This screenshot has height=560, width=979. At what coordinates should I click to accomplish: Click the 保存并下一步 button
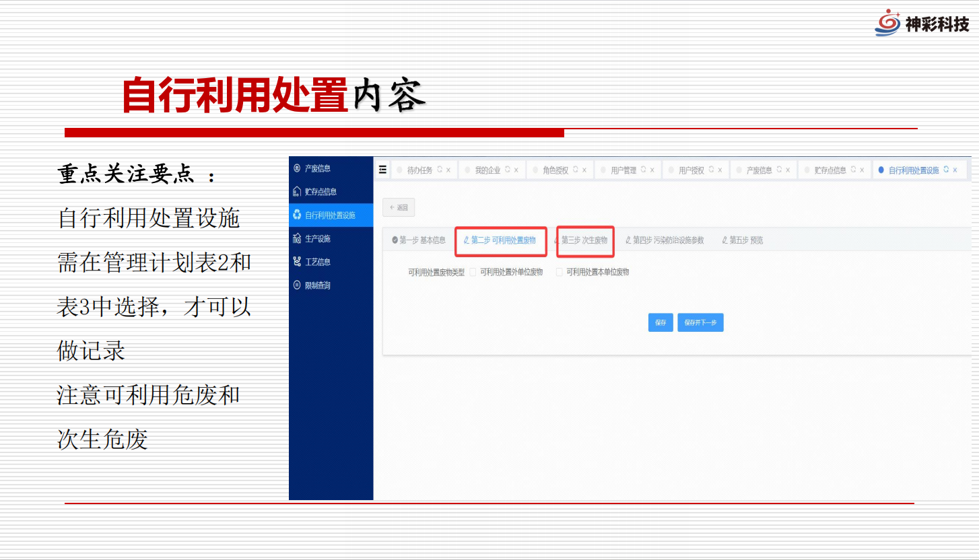pyautogui.click(x=700, y=323)
